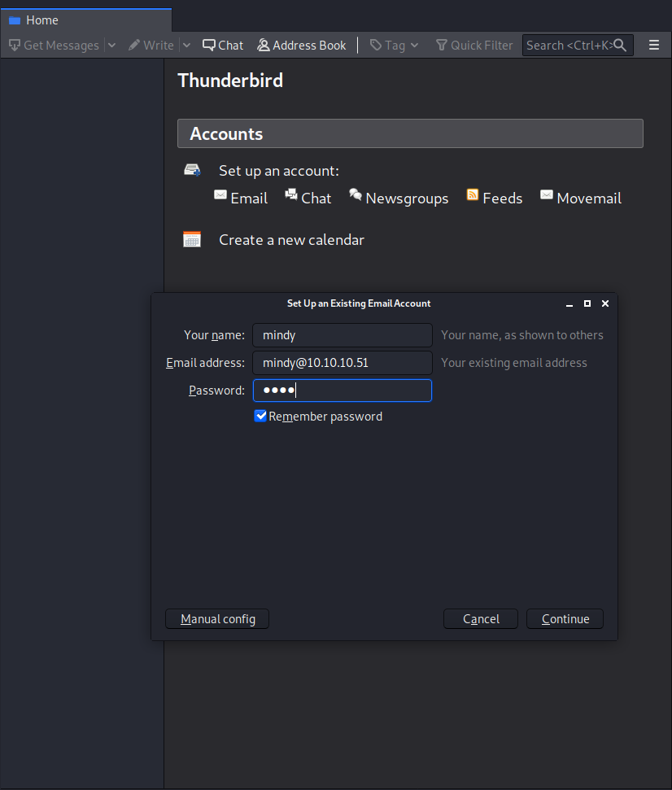The height and width of the screenshot is (790, 672).
Task: Click the Newsgroups speech bubbles icon
Action: [x=356, y=194]
